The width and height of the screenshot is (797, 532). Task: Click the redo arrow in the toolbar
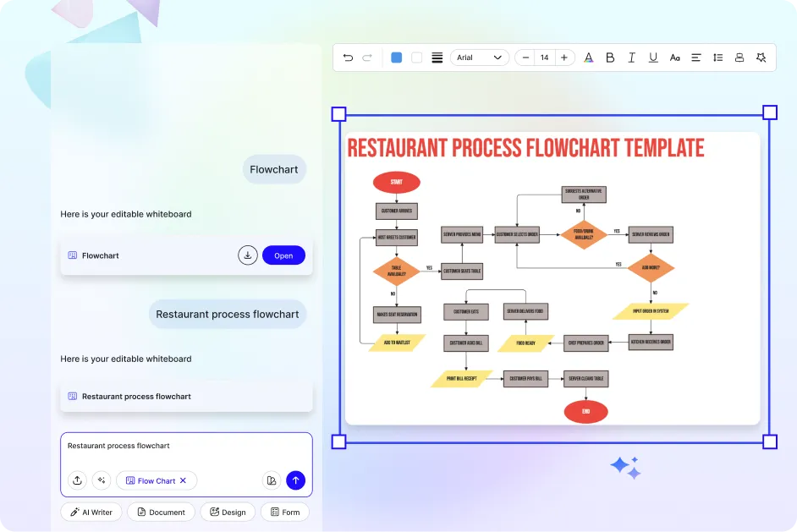[367, 58]
